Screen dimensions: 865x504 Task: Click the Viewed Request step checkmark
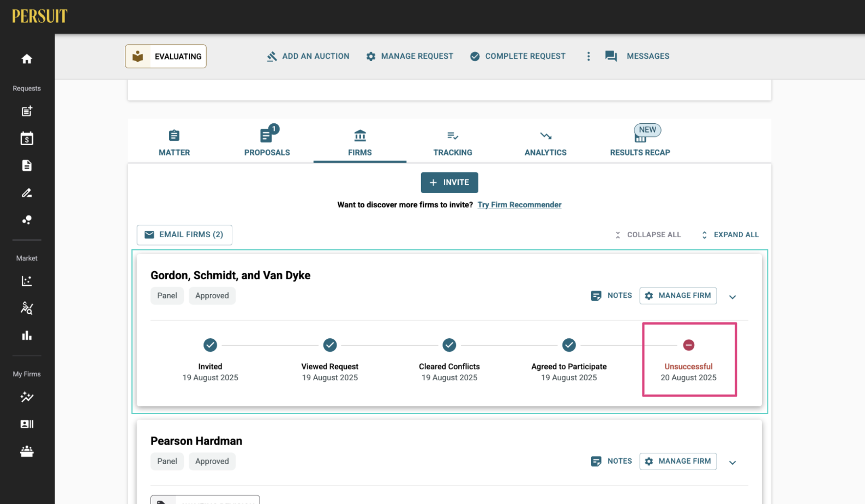(x=330, y=345)
